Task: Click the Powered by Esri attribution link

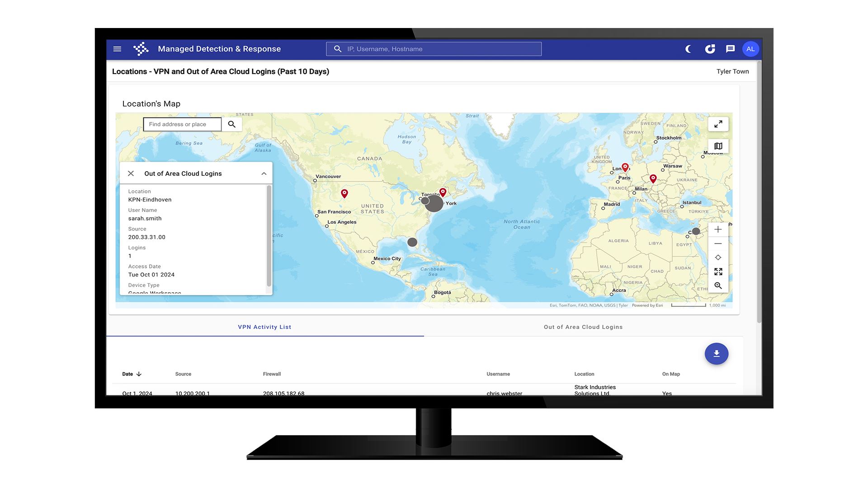Action: pyautogui.click(x=647, y=305)
